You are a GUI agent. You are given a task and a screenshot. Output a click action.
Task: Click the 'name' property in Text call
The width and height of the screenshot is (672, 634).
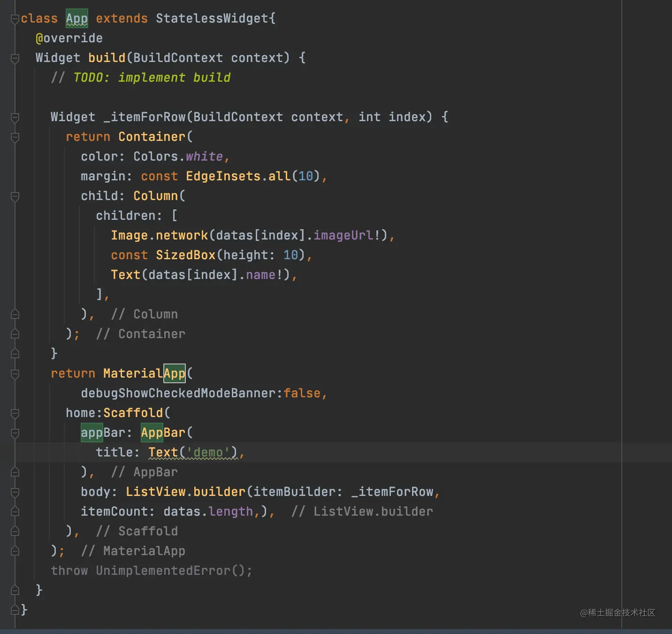261,275
